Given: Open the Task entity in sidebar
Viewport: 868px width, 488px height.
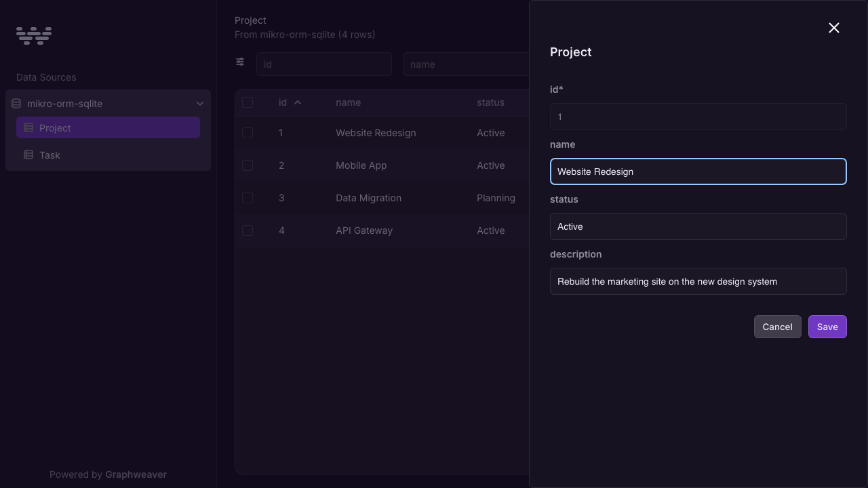Looking at the screenshot, I should tap(108, 155).
